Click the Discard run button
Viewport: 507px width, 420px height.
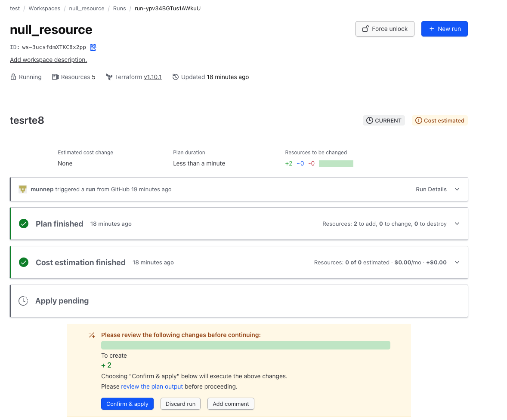pyautogui.click(x=180, y=404)
